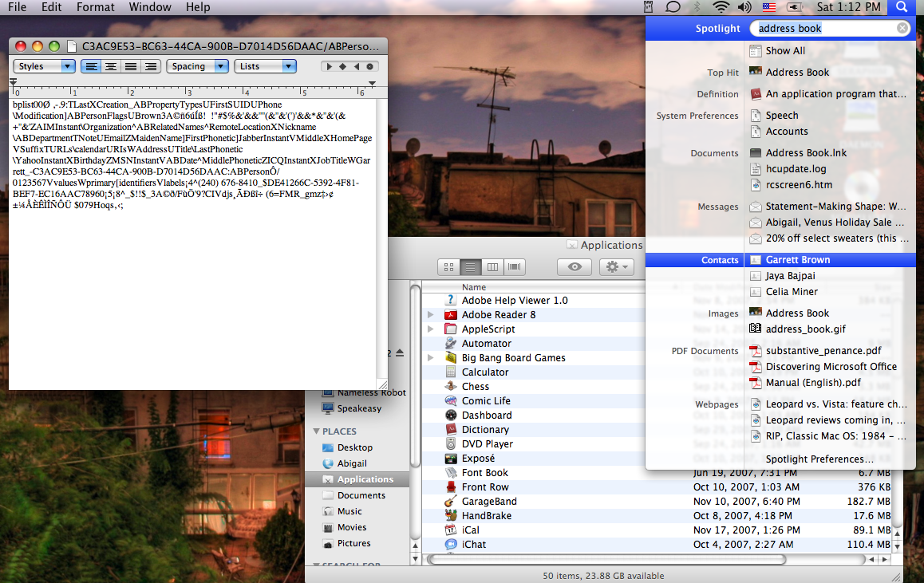The image size is (924, 583).
Task: Open substantive_penance.pdf result
Action: [x=815, y=350]
